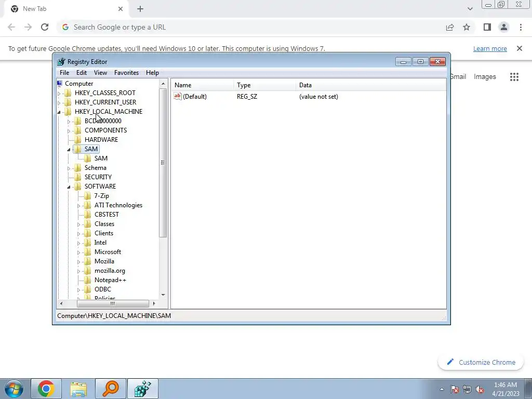
Task: Select the Mozilla key label
Action: (104, 261)
